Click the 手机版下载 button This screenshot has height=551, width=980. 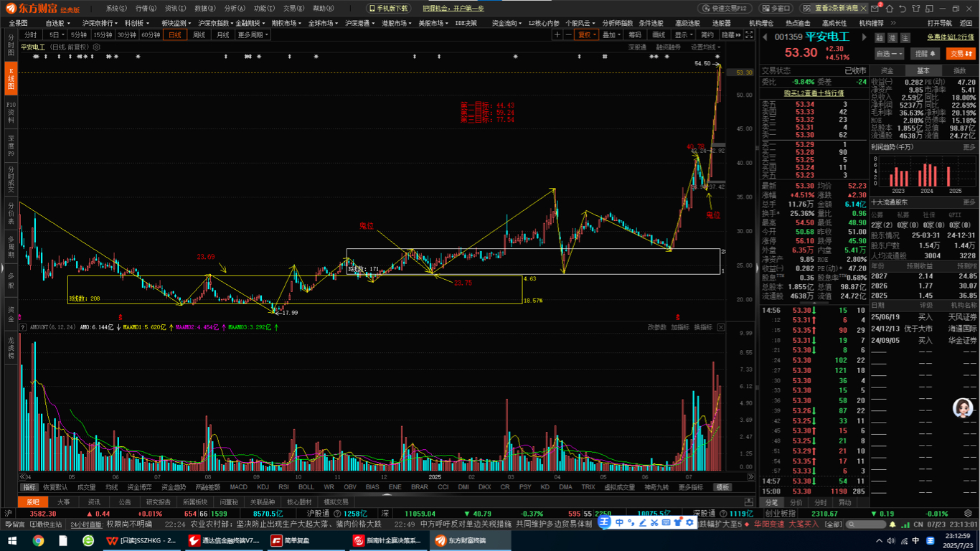[388, 9]
